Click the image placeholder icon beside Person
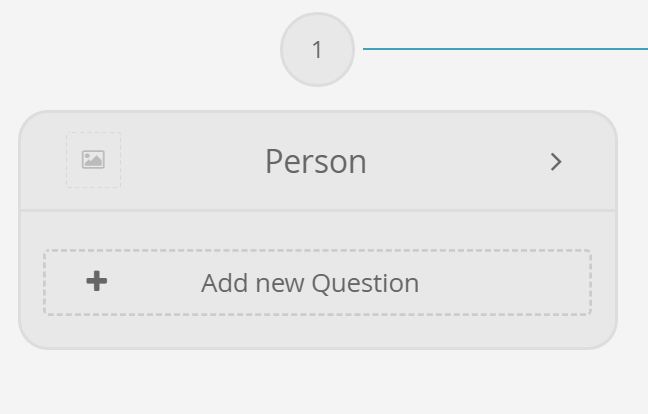This screenshot has height=414, width=648. tap(93, 159)
